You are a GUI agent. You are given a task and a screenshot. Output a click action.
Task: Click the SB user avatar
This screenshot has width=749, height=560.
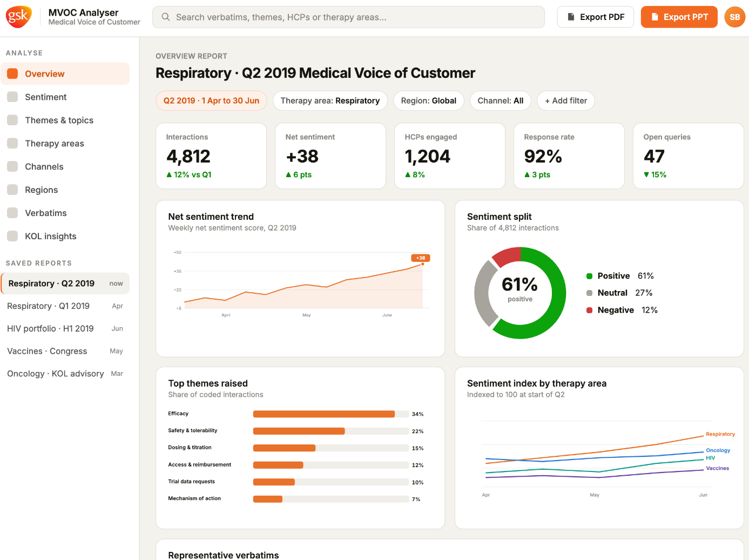click(x=734, y=17)
